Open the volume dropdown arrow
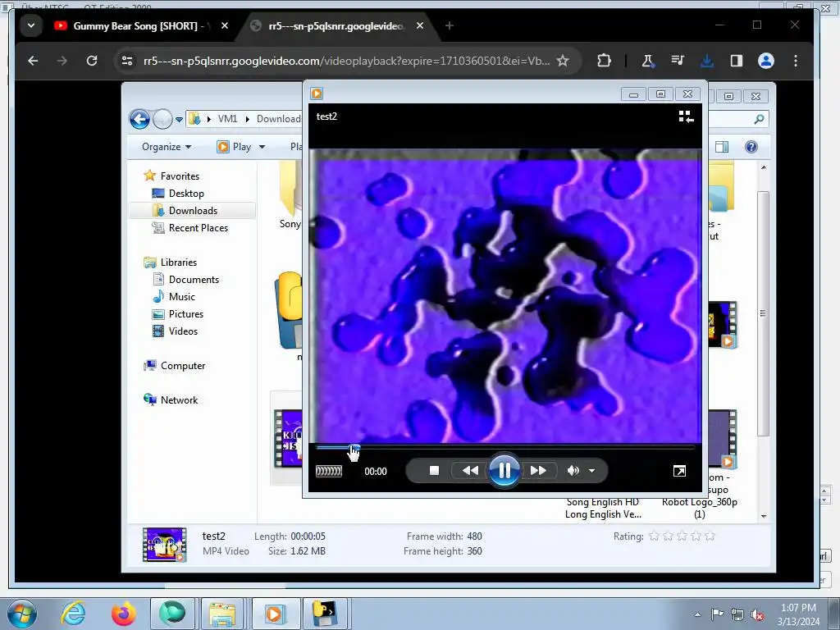Image resolution: width=840 pixels, height=630 pixels. click(x=592, y=471)
